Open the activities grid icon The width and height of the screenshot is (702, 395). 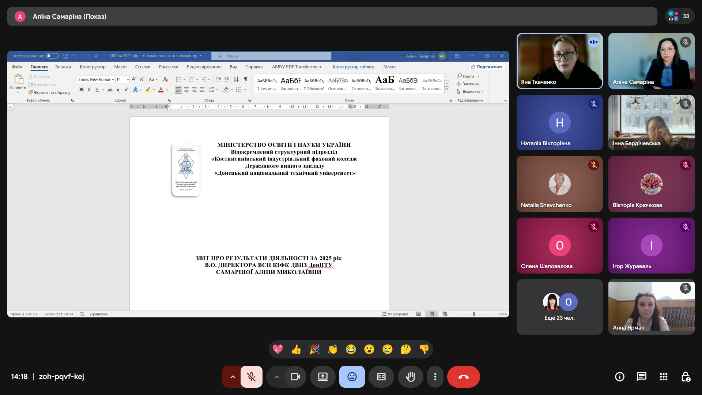[x=663, y=377]
